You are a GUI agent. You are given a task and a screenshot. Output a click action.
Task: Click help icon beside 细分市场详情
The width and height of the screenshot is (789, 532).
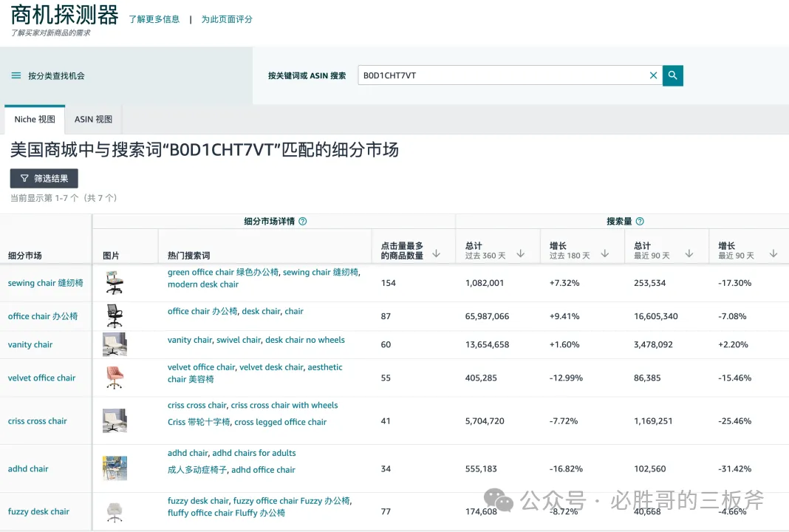302,221
